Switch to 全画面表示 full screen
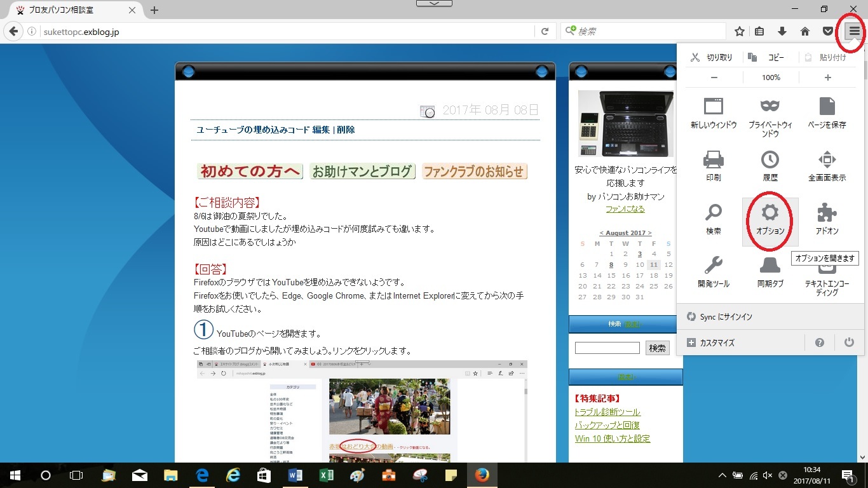Image resolution: width=868 pixels, height=488 pixels. pyautogui.click(x=827, y=166)
